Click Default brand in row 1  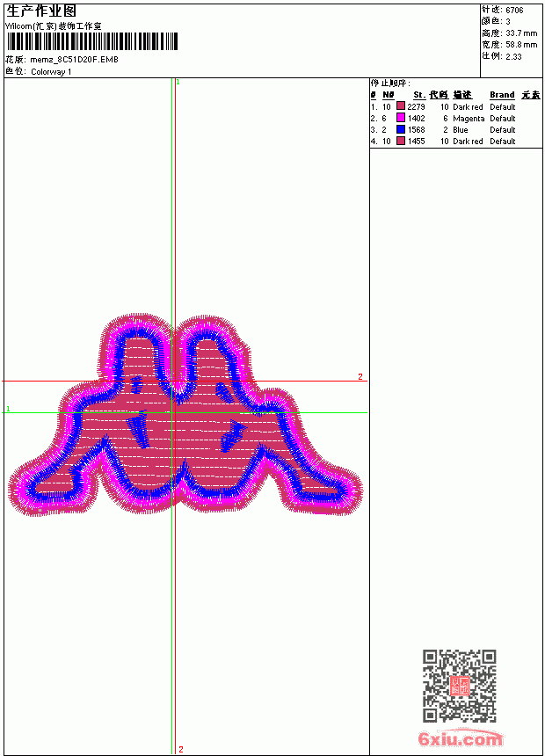click(503, 107)
